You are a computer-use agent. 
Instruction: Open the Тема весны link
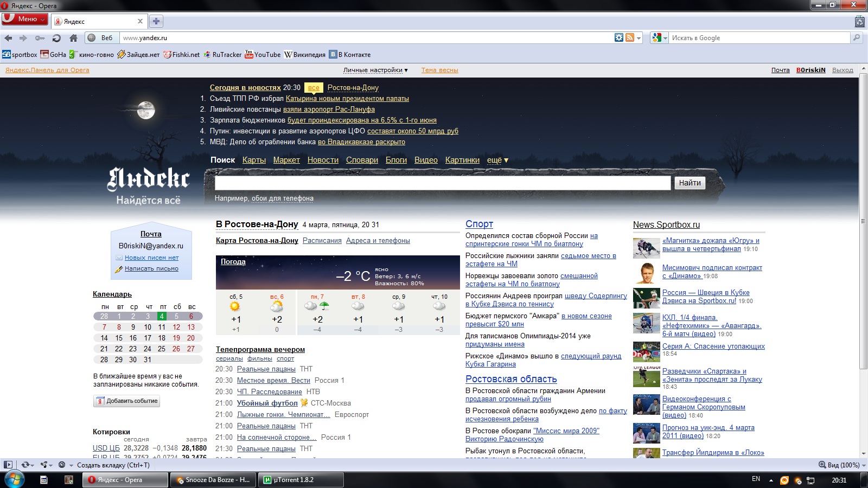pyautogui.click(x=440, y=70)
